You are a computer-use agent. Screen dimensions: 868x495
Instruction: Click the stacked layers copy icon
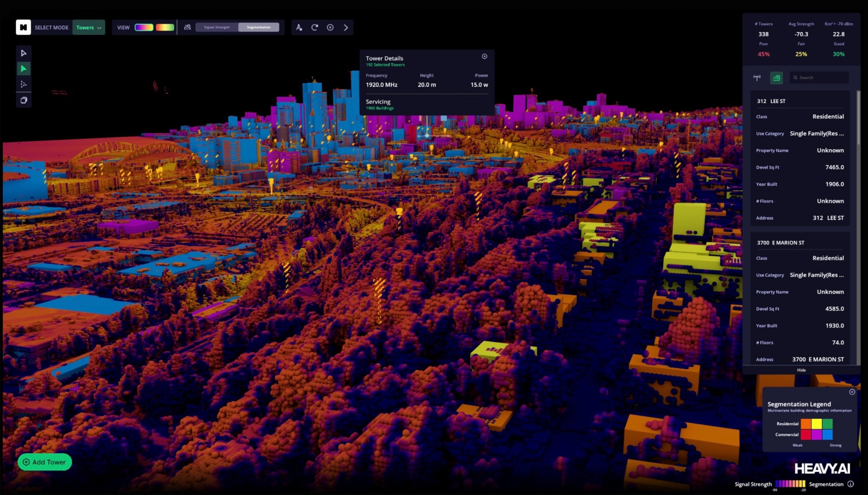coord(23,100)
